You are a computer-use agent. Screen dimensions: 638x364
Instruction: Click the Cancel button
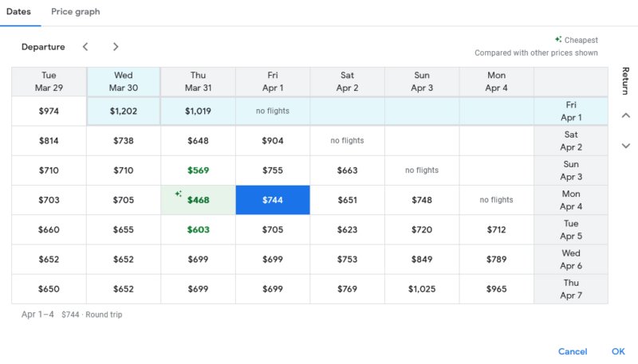click(572, 351)
